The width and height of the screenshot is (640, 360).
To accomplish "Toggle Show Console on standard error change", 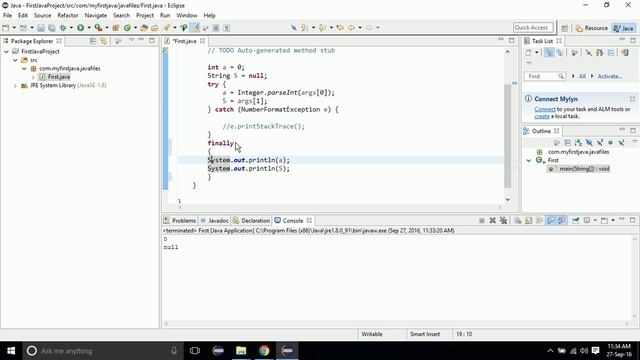I will (562, 220).
